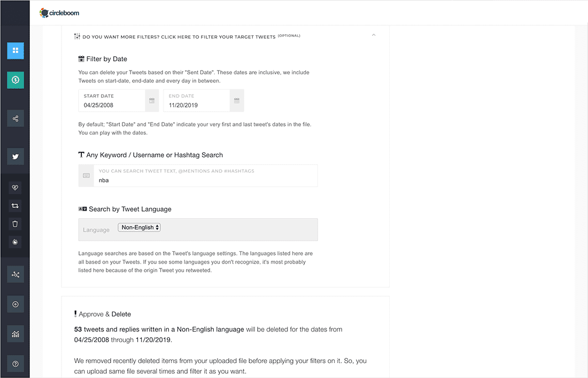Open the Non-English language dropdown
The height and width of the screenshot is (378, 588).
[x=138, y=227]
